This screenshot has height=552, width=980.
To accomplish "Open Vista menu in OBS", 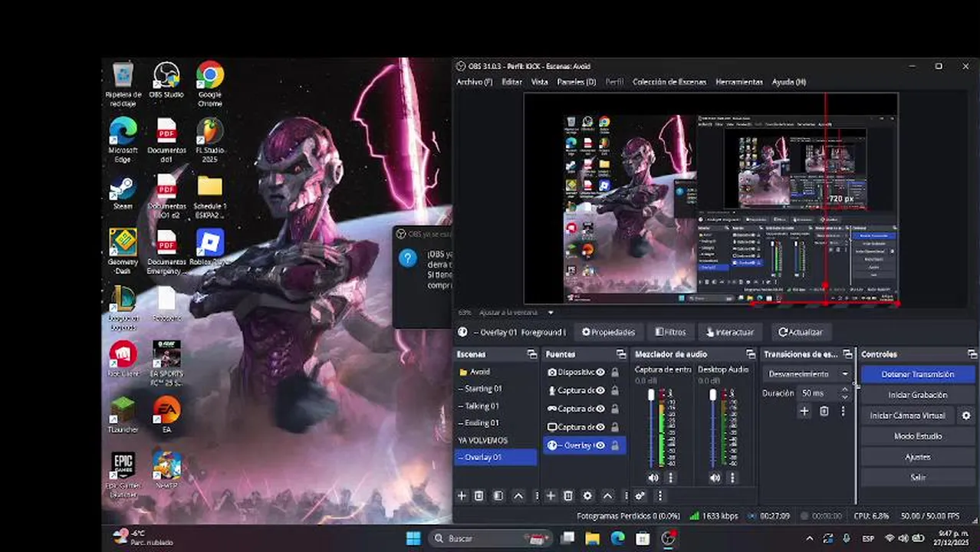I will click(540, 82).
